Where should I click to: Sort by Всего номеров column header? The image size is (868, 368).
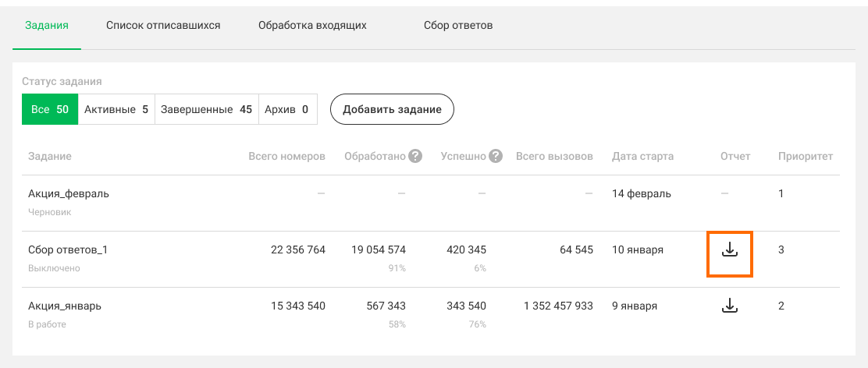[x=286, y=157]
